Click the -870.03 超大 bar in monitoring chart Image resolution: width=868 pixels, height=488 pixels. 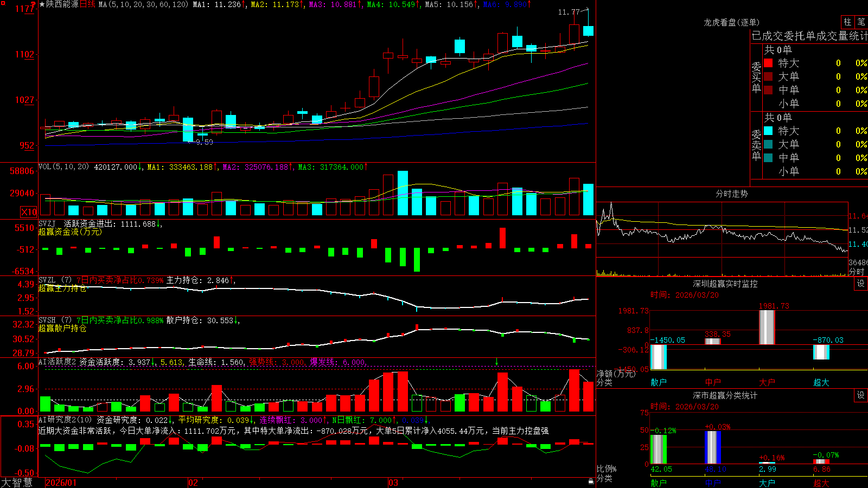[821, 352]
